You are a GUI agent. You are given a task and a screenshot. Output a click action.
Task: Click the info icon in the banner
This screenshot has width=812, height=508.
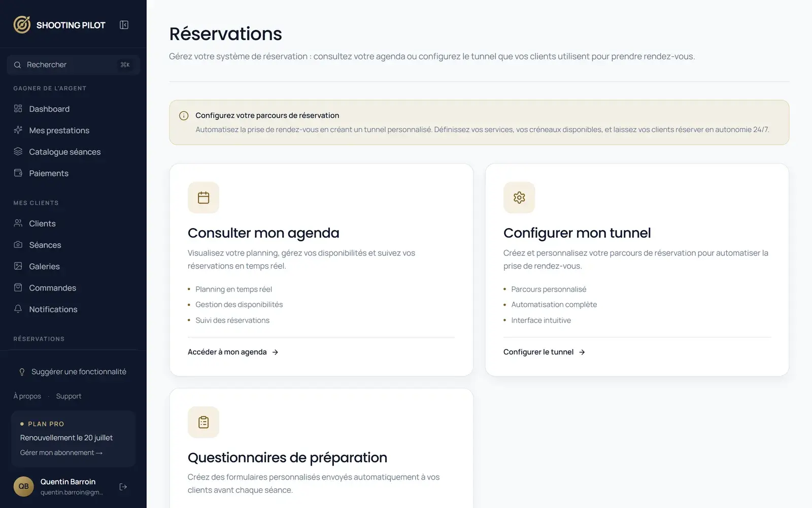coord(184,116)
